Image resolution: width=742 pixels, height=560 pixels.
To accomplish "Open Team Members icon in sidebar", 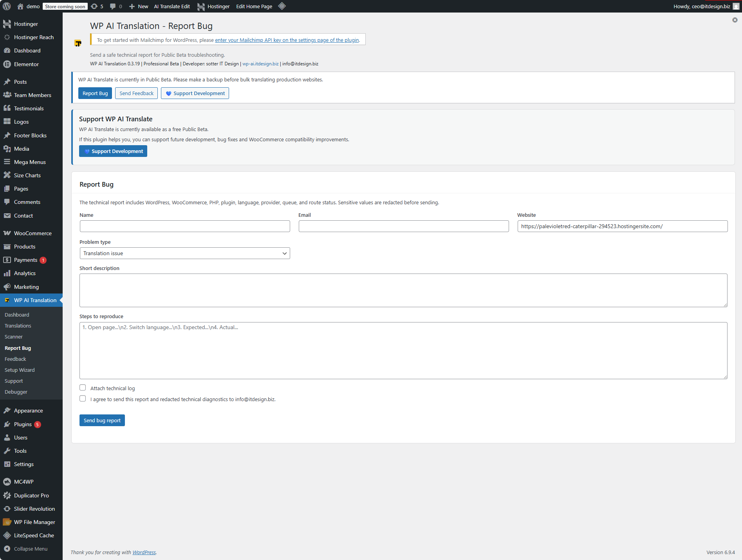I will click(7, 95).
